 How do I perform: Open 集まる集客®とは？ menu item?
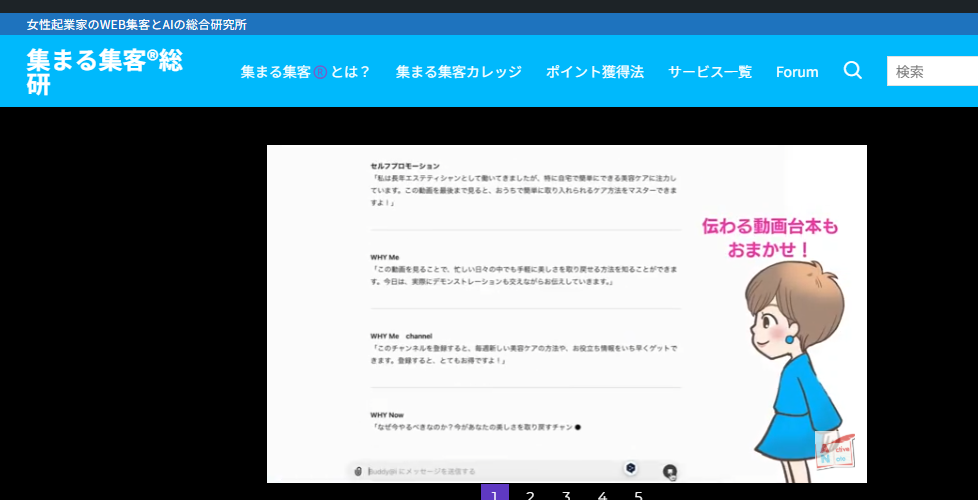pyautogui.click(x=305, y=72)
